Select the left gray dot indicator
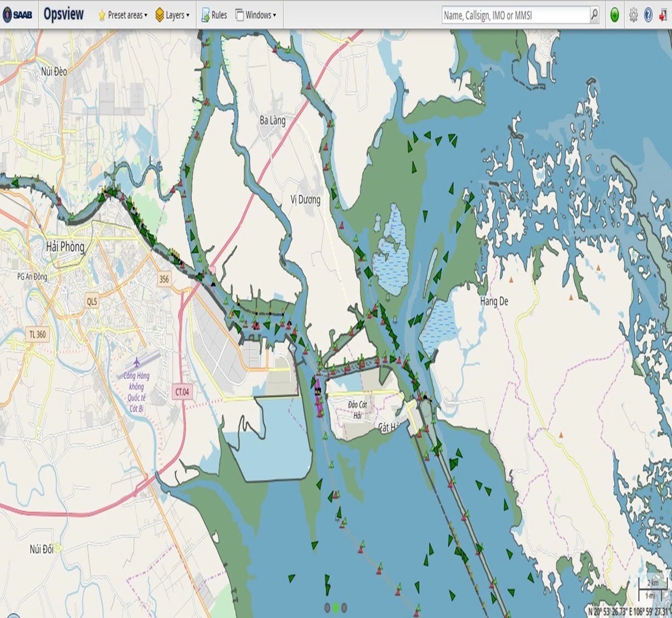 pyautogui.click(x=327, y=608)
